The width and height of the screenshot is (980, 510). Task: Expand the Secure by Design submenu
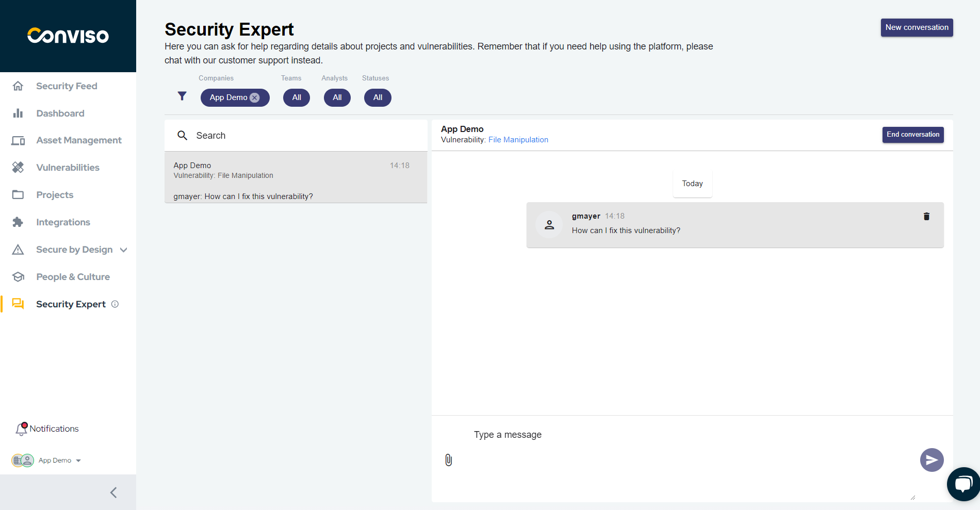(x=123, y=250)
